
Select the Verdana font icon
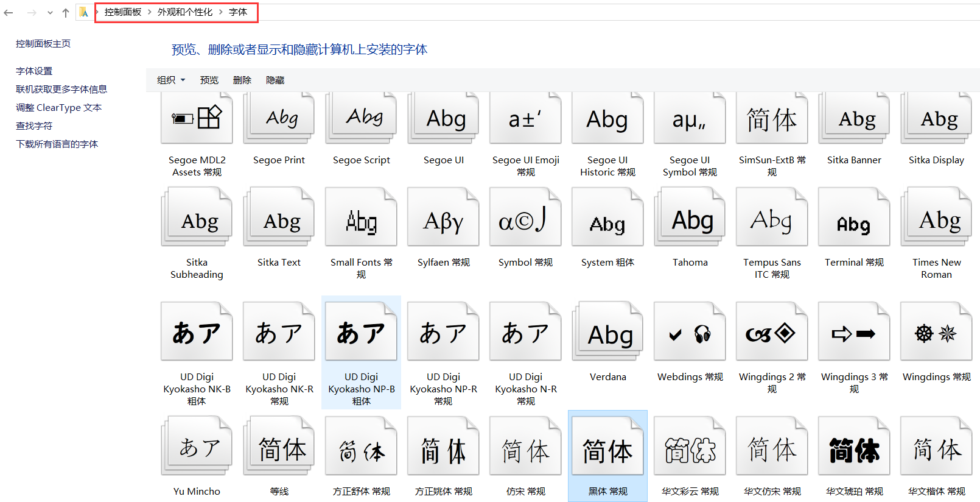click(607, 331)
